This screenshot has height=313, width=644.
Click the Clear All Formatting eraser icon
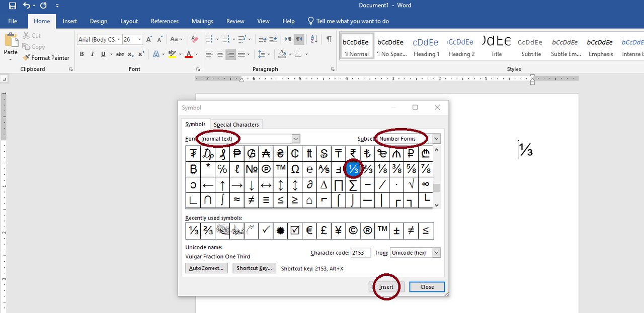point(194,39)
